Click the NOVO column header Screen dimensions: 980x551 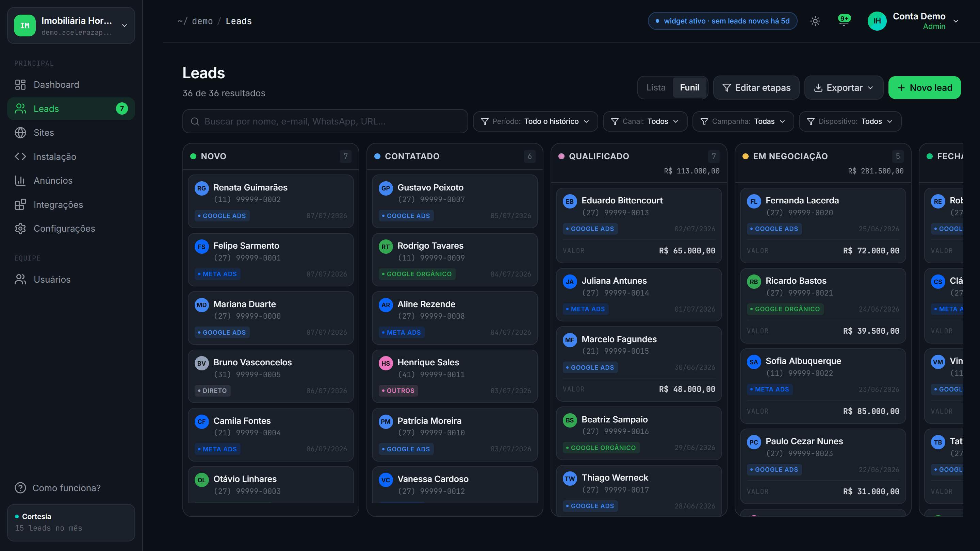coord(271,156)
